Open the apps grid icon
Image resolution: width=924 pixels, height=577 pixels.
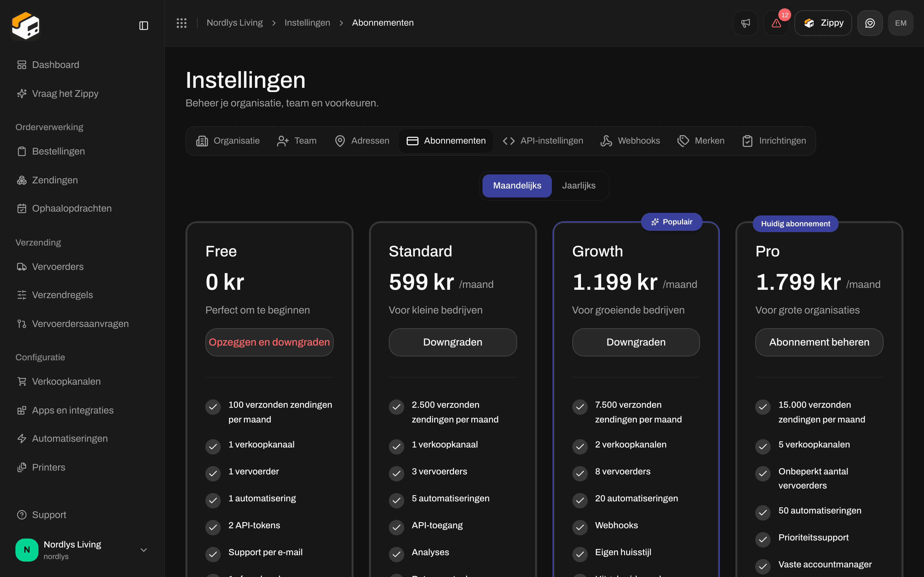(181, 23)
